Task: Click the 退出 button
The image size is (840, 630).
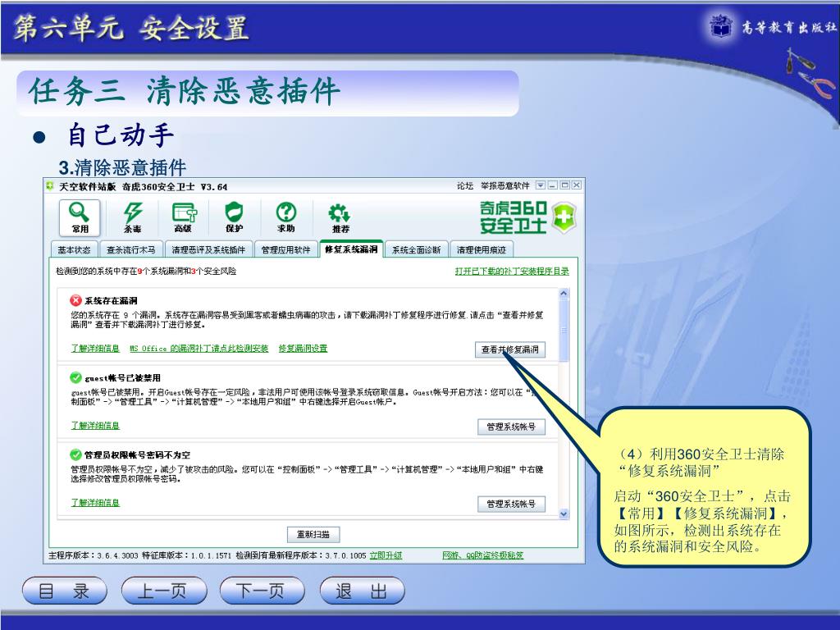Action: pos(362,591)
